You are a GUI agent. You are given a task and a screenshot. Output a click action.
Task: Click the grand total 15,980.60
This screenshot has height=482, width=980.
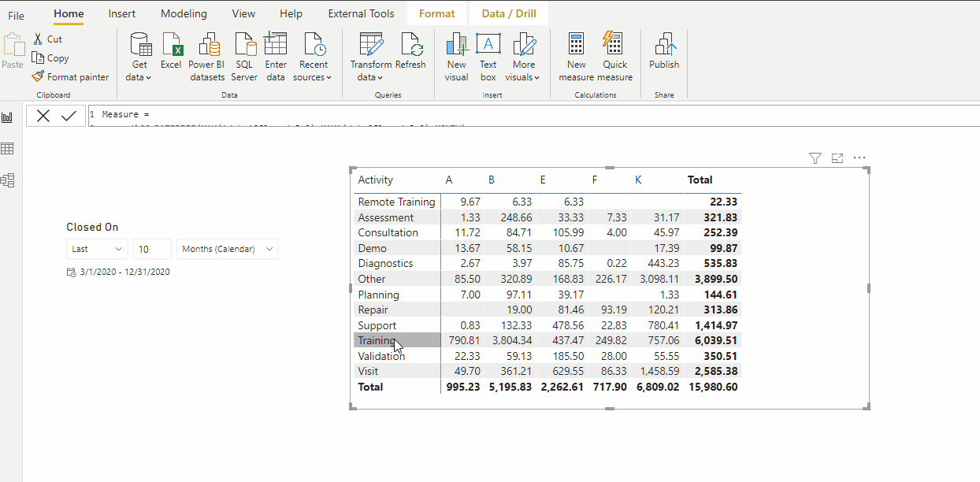[x=713, y=387]
